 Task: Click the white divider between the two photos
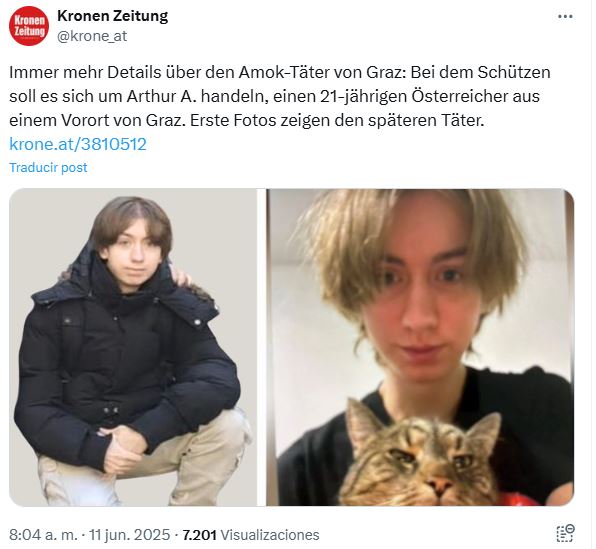[x=262, y=347]
